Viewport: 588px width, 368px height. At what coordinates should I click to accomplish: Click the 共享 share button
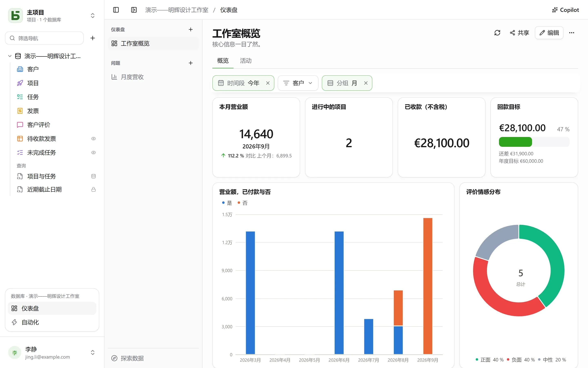click(x=519, y=33)
